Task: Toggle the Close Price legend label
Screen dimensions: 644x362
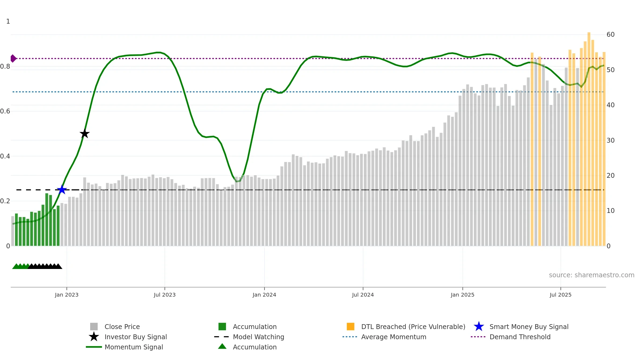Action: point(122,327)
